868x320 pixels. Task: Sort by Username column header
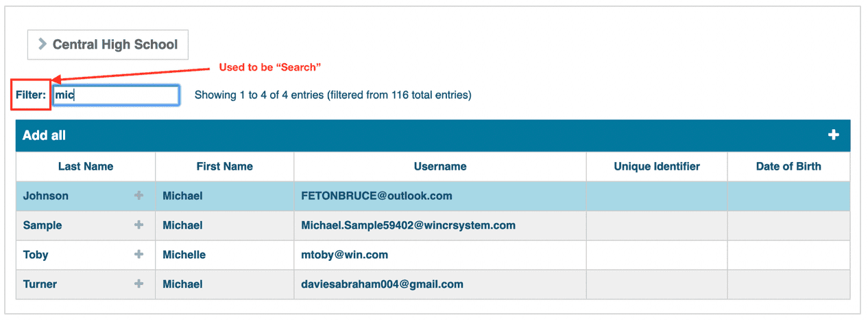440,166
